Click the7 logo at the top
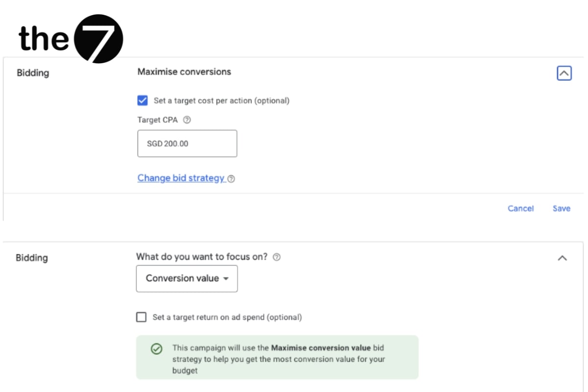588x392 pixels. 71,39
